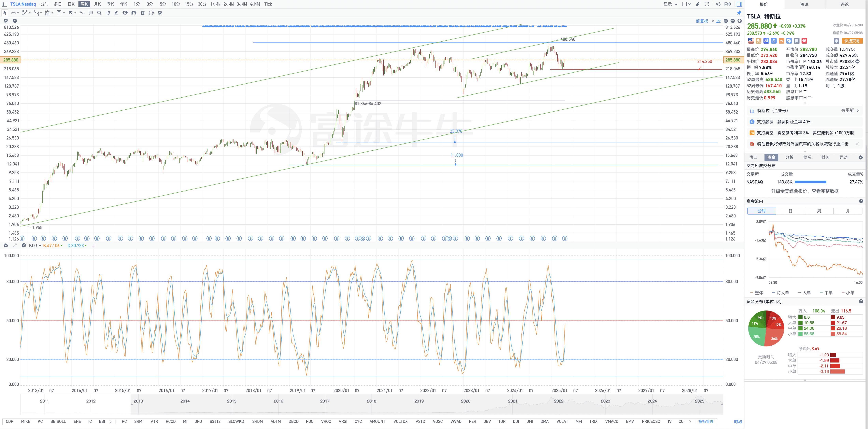Click the pin icon above the chart
This screenshot has width=868, height=429.
pos(739,13)
